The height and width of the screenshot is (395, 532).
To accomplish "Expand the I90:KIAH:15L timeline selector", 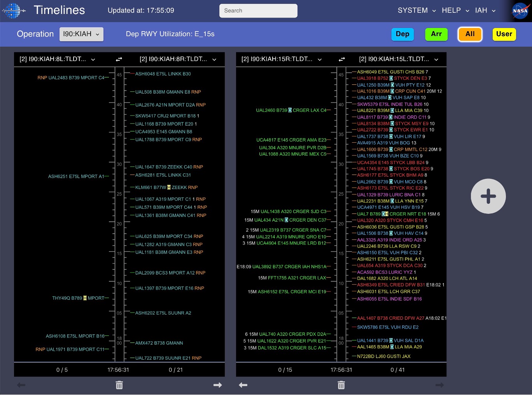I will pyautogui.click(x=399, y=59).
